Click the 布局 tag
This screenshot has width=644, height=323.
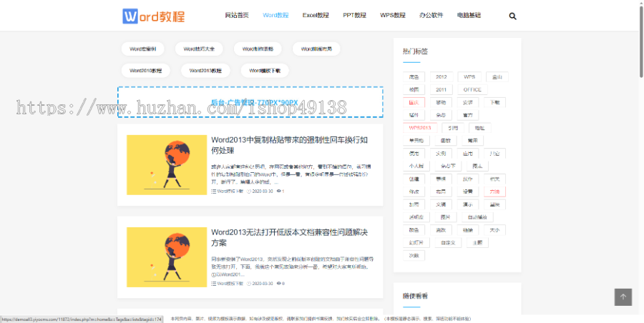tap(441, 192)
